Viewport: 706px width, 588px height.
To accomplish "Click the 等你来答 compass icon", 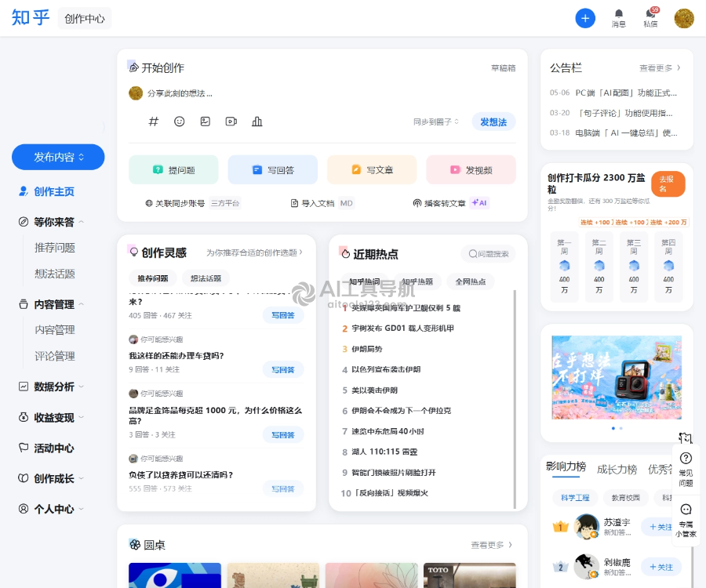I will (x=24, y=222).
